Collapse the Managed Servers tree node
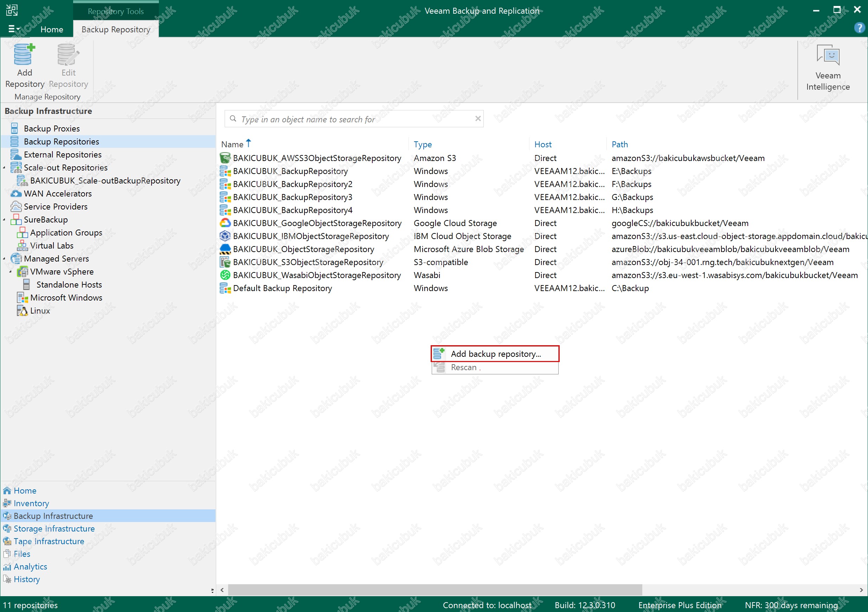The width and height of the screenshot is (868, 612). click(4, 259)
